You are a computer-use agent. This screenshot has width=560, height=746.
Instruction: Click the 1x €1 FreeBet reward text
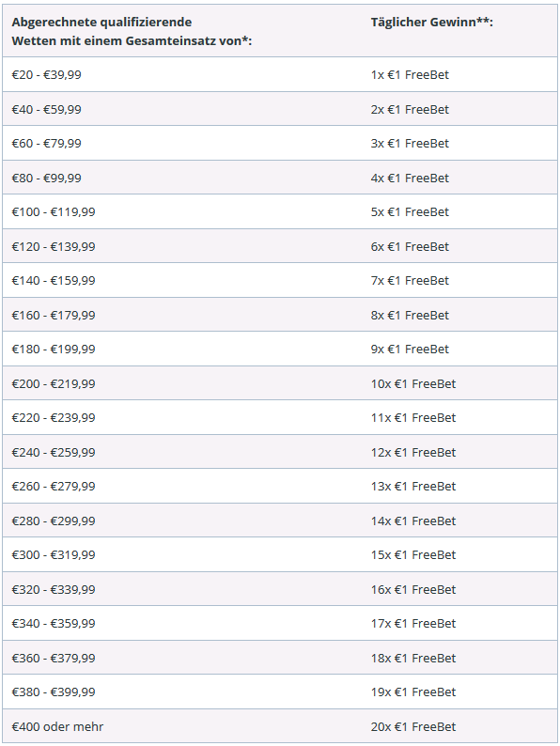pyautogui.click(x=410, y=75)
